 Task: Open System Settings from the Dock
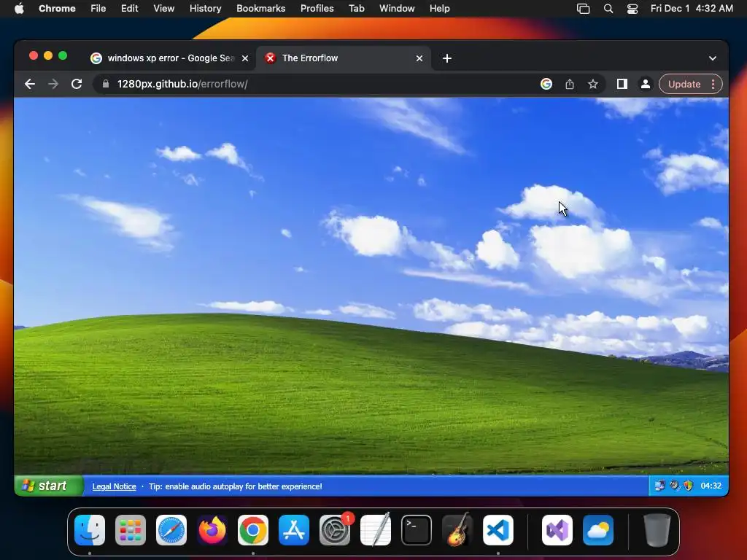(335, 530)
